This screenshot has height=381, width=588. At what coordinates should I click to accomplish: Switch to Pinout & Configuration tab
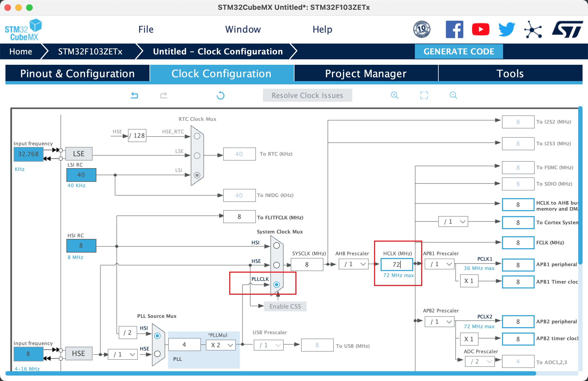(78, 73)
